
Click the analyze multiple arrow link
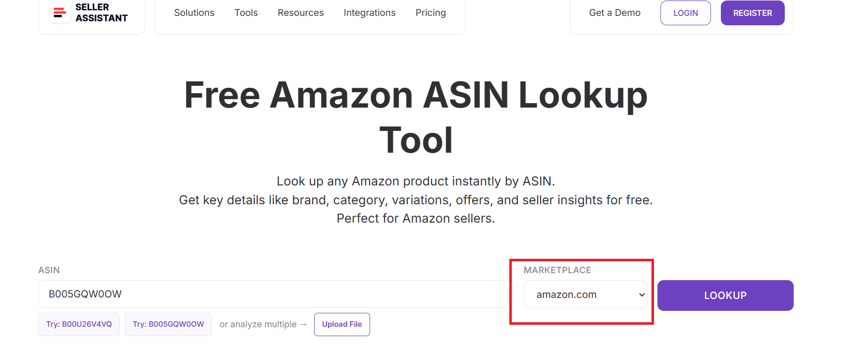click(263, 324)
